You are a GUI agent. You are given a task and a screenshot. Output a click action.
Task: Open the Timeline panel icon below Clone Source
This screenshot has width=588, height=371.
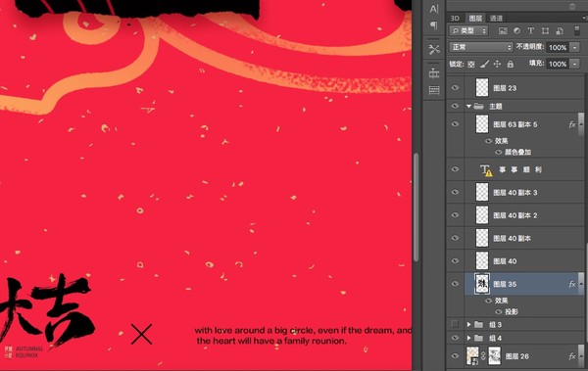click(x=434, y=90)
